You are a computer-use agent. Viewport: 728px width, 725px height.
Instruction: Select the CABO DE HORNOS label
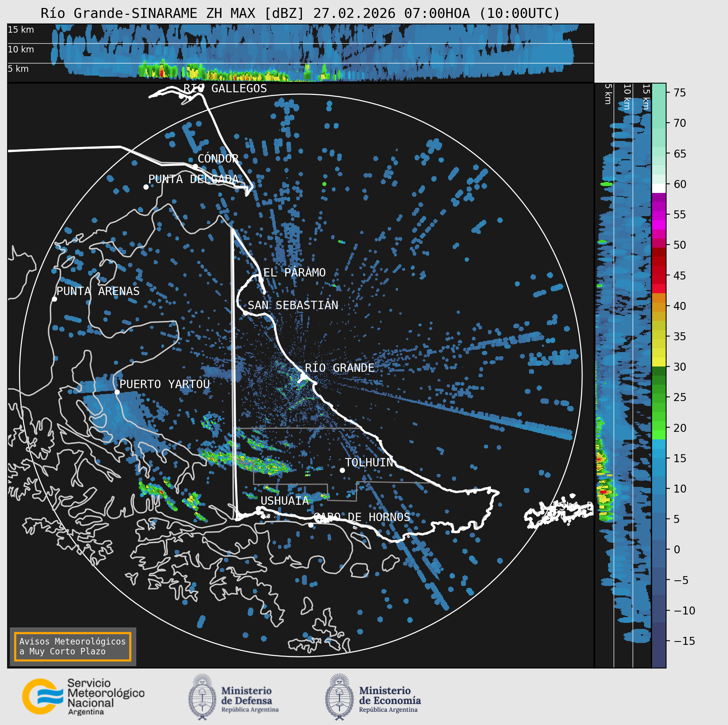[x=362, y=517]
